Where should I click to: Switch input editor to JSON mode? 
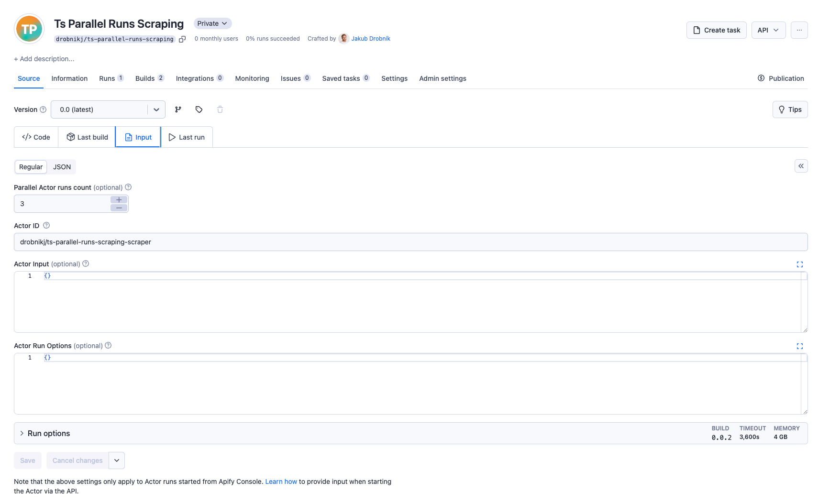coord(62,167)
